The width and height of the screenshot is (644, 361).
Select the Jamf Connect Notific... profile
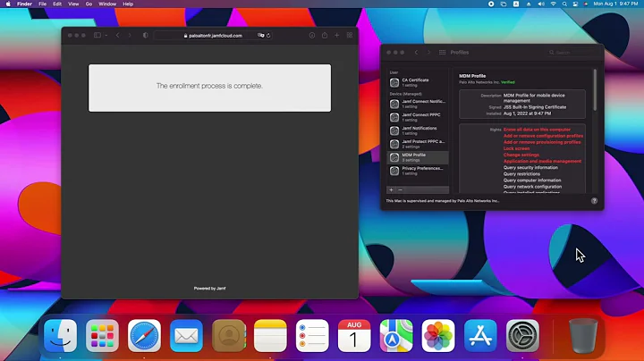pos(418,104)
